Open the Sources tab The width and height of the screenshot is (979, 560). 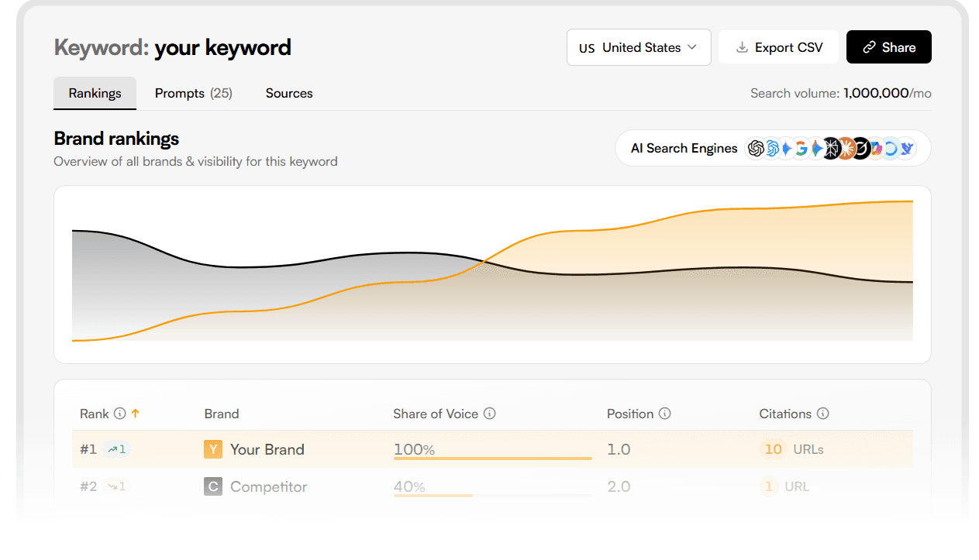pyautogui.click(x=289, y=93)
